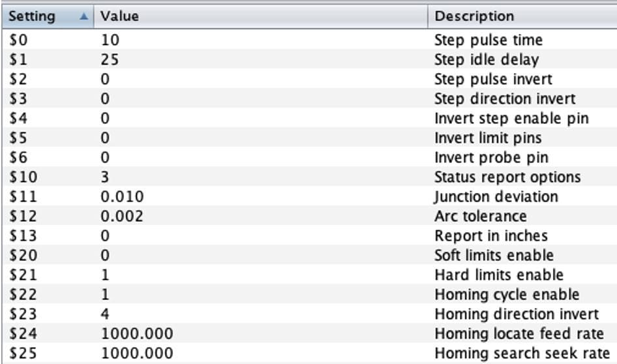
Task: Click the Soft limits enable value cell
Action: pos(106,256)
